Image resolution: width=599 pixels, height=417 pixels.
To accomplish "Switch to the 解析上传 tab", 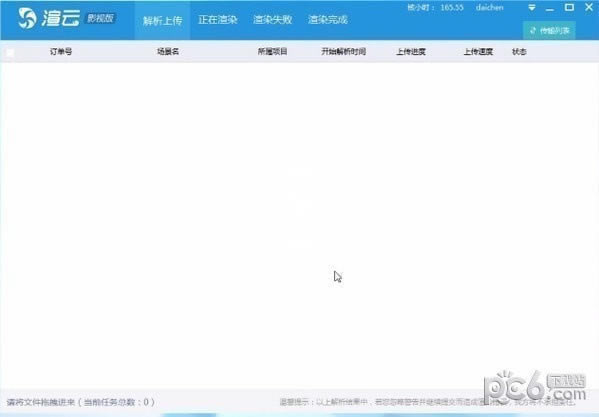I will (x=162, y=20).
